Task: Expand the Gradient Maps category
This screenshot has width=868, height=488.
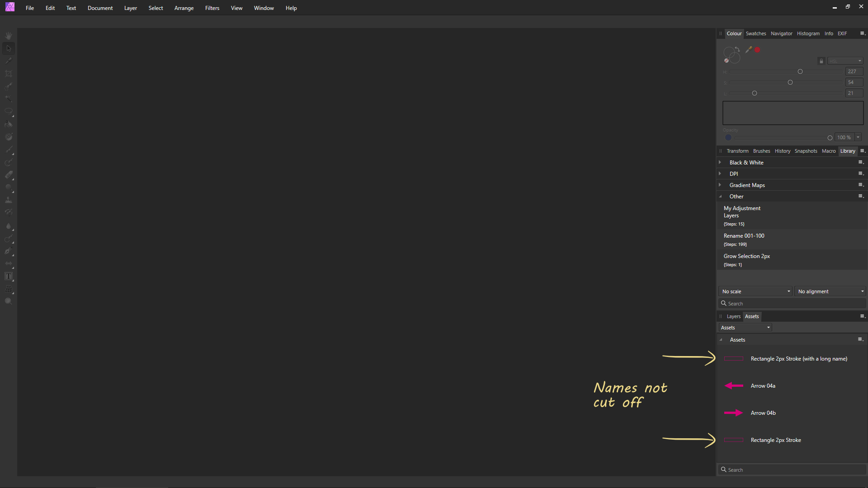Action: pos(720,185)
